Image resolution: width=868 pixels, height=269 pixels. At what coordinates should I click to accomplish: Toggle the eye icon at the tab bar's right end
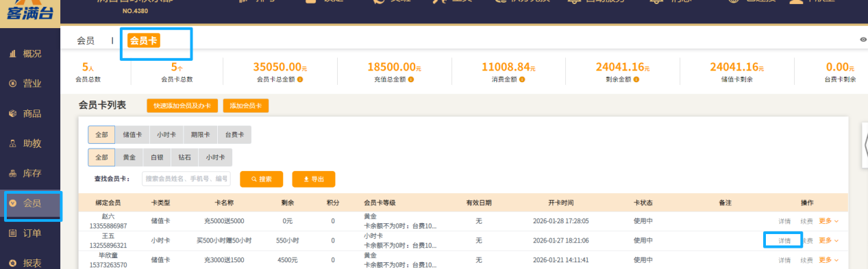[863, 40]
